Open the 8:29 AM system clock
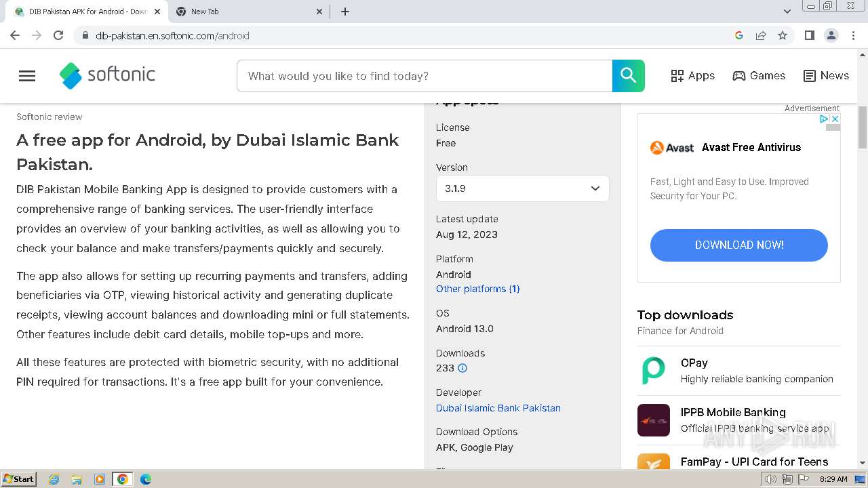The height and width of the screenshot is (488, 868). 833,479
